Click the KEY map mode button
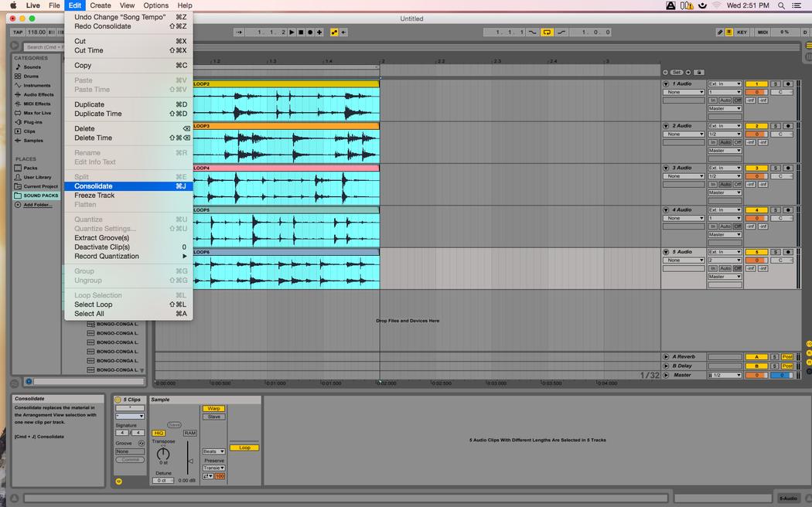The image size is (812, 507). [x=742, y=32]
